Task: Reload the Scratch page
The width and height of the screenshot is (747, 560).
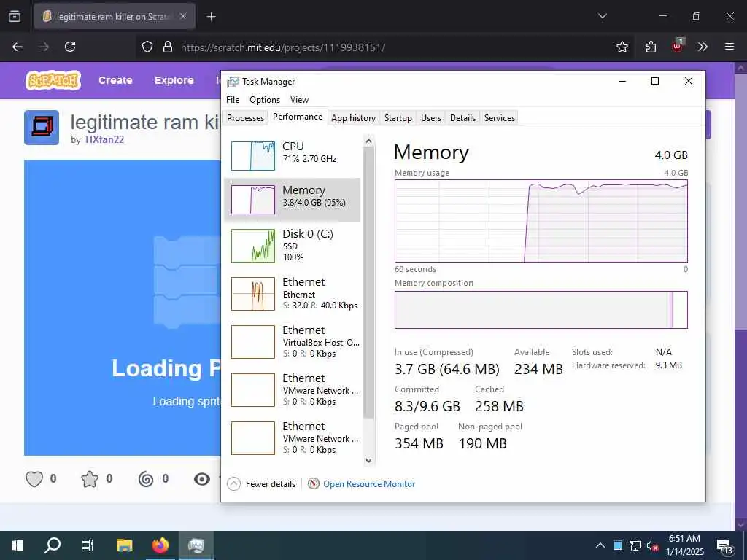Action: (70, 47)
